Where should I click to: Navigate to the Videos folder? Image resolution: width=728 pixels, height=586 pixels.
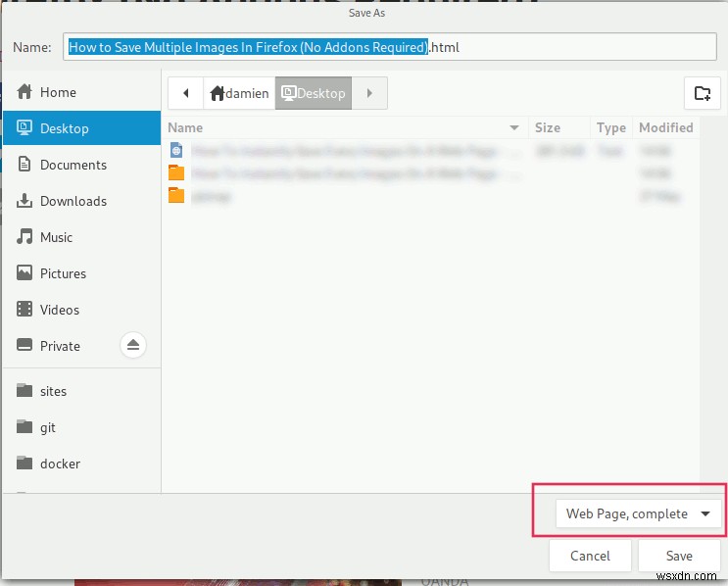pyautogui.click(x=81, y=310)
